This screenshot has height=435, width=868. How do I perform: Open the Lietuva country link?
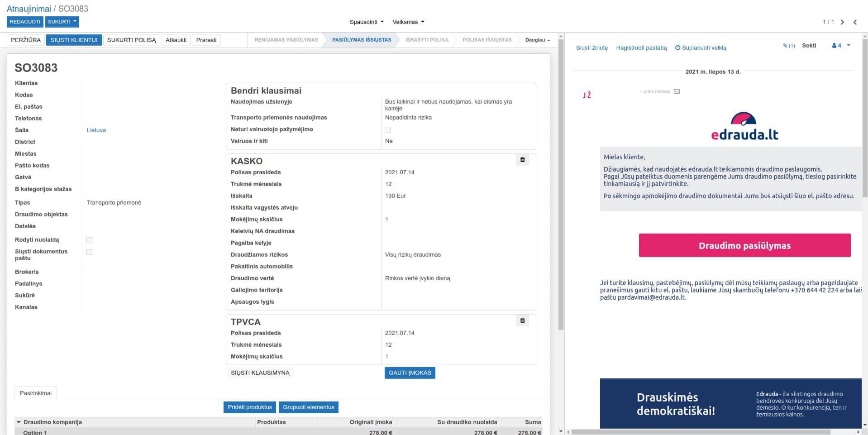(x=96, y=130)
